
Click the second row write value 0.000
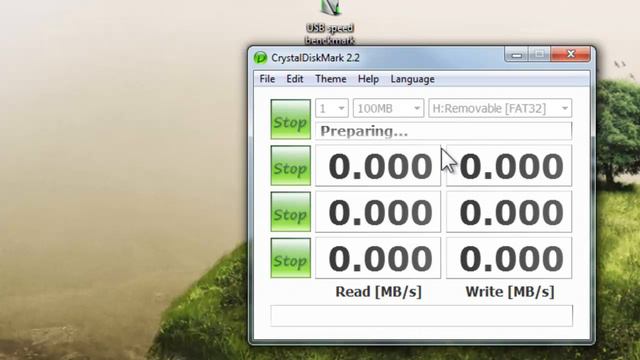click(509, 212)
